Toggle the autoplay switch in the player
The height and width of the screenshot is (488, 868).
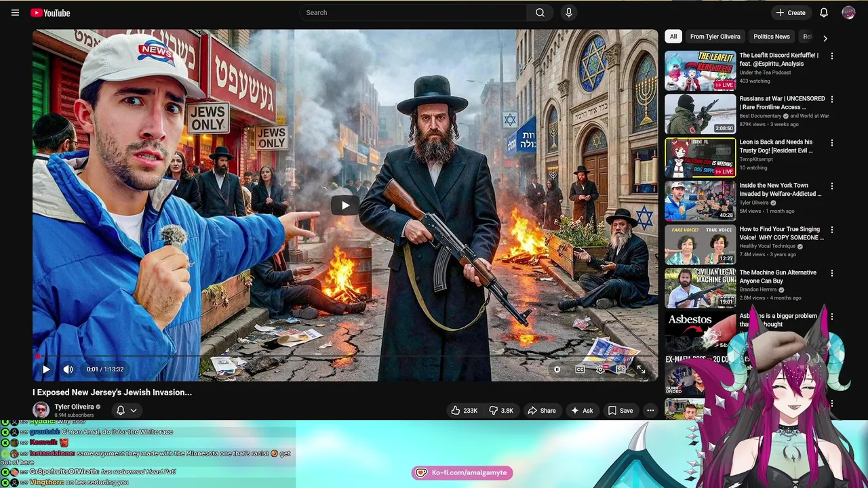pos(557,369)
